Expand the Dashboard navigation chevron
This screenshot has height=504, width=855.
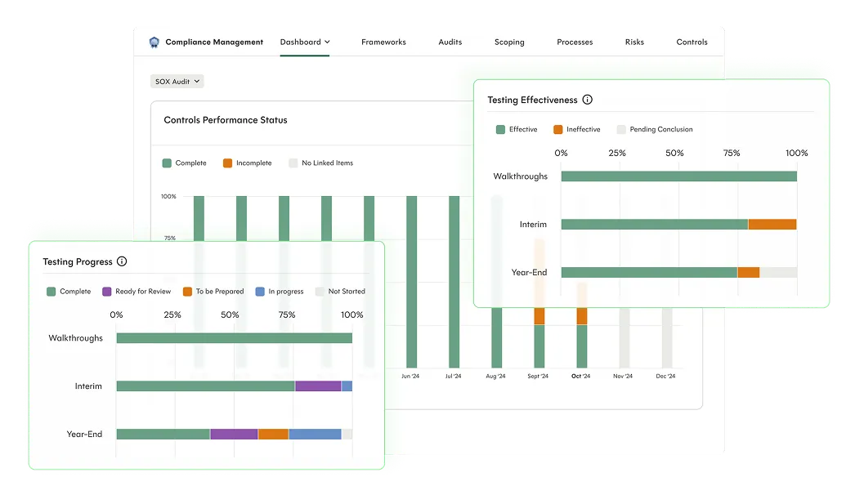click(x=326, y=42)
